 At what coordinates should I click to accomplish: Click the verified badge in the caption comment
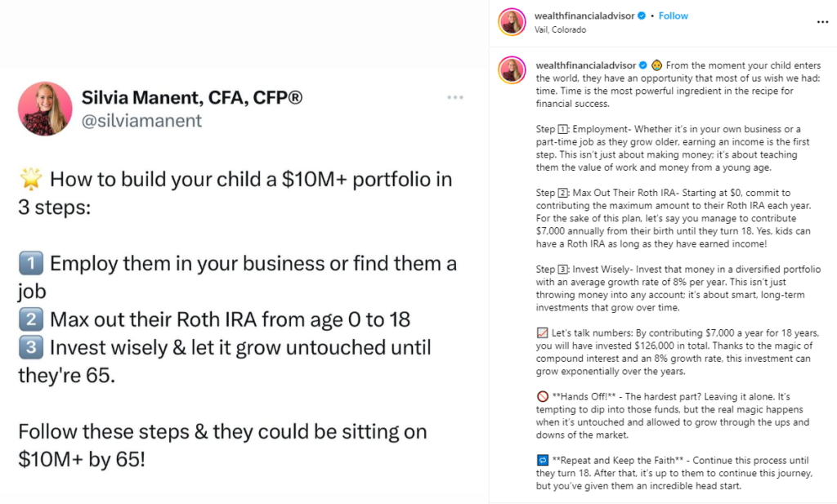click(x=643, y=64)
